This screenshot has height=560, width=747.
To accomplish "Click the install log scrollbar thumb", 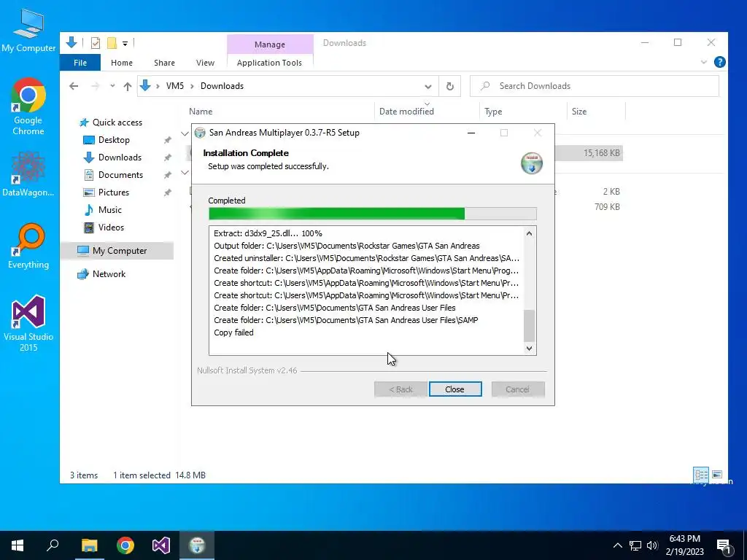I will [529, 326].
